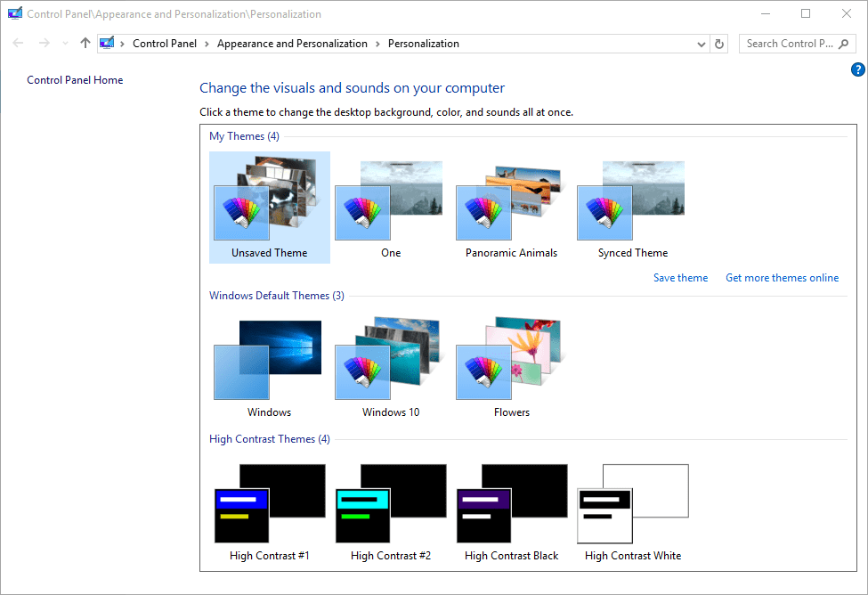Open the address bar history dropdown
Image resolution: width=868 pixels, height=595 pixels.
(701, 44)
